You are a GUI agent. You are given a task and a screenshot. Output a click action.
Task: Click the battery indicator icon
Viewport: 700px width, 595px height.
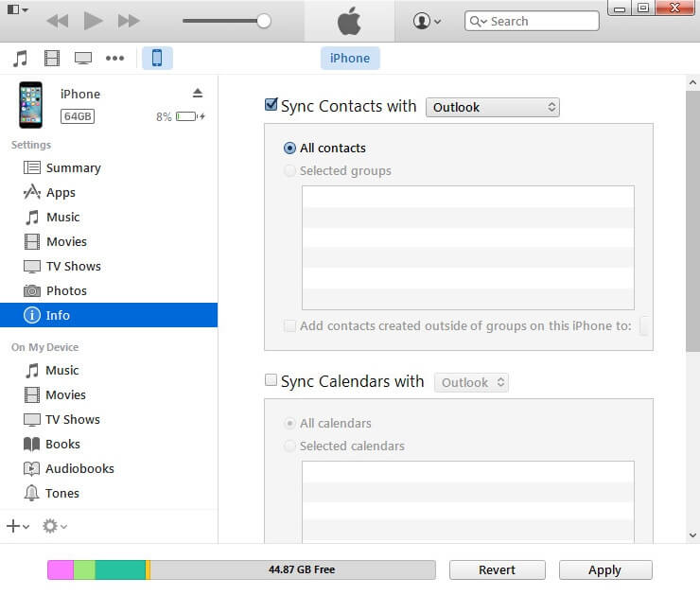(x=190, y=116)
